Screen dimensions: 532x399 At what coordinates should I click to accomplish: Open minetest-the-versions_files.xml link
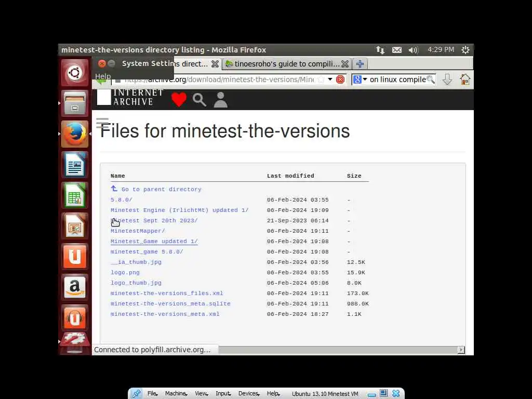coord(167,293)
